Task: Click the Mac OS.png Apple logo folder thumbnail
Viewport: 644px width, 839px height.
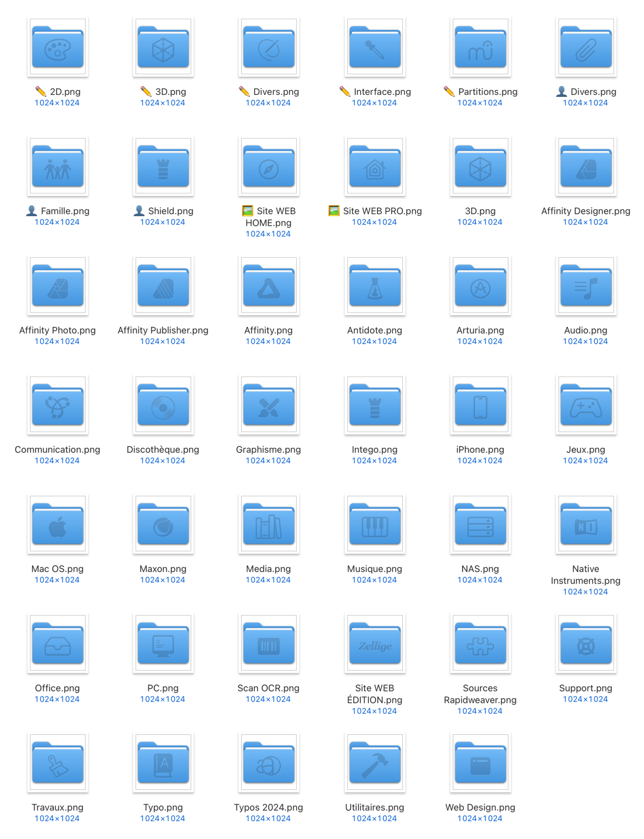Action: [x=57, y=524]
